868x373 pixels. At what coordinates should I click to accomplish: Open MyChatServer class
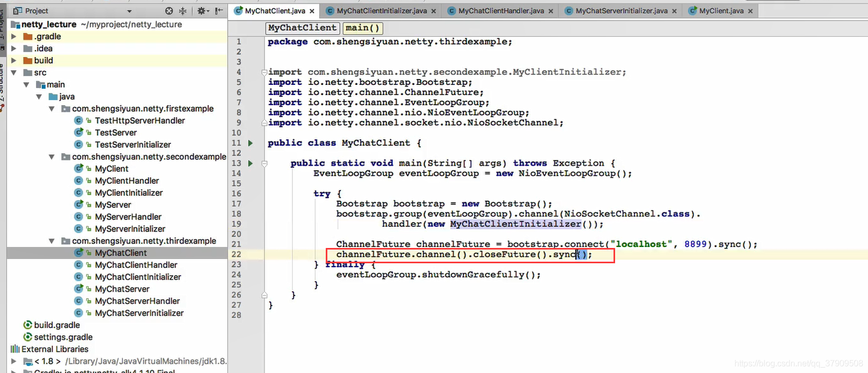click(x=122, y=289)
